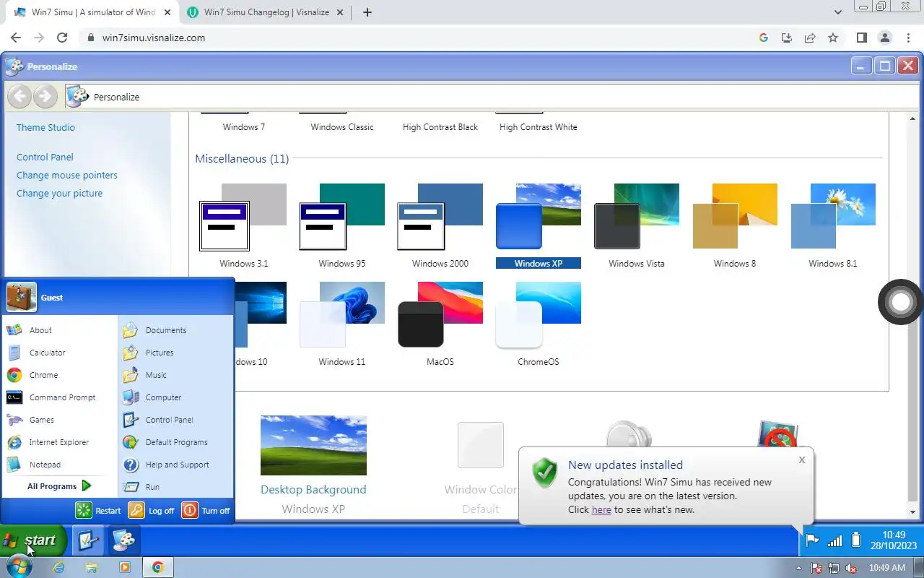The image size is (924, 578).
Task: Switch to Personalize app in XP taskbar
Action: pyautogui.click(x=123, y=540)
